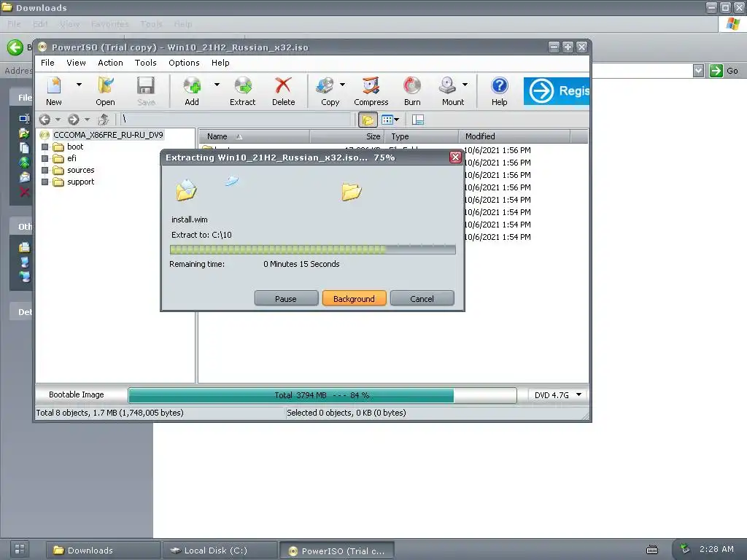This screenshot has width=747, height=560.
Task: Open the Copy dropdown arrow
Action: click(343, 85)
